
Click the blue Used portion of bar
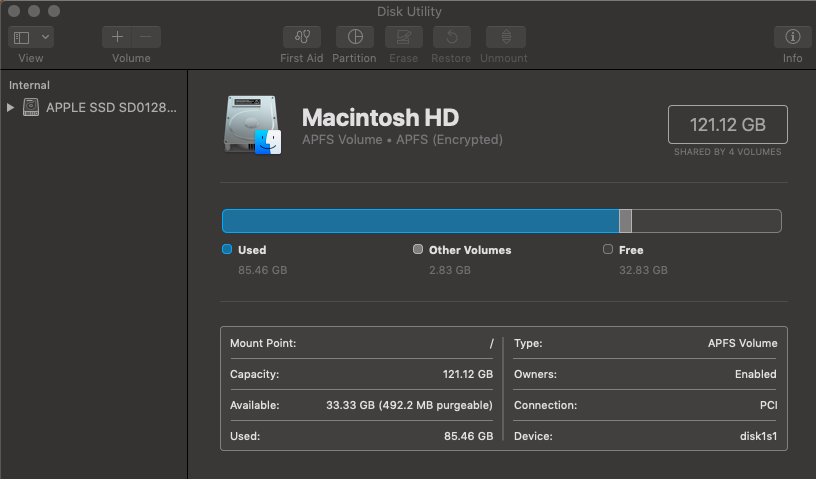pyautogui.click(x=420, y=221)
